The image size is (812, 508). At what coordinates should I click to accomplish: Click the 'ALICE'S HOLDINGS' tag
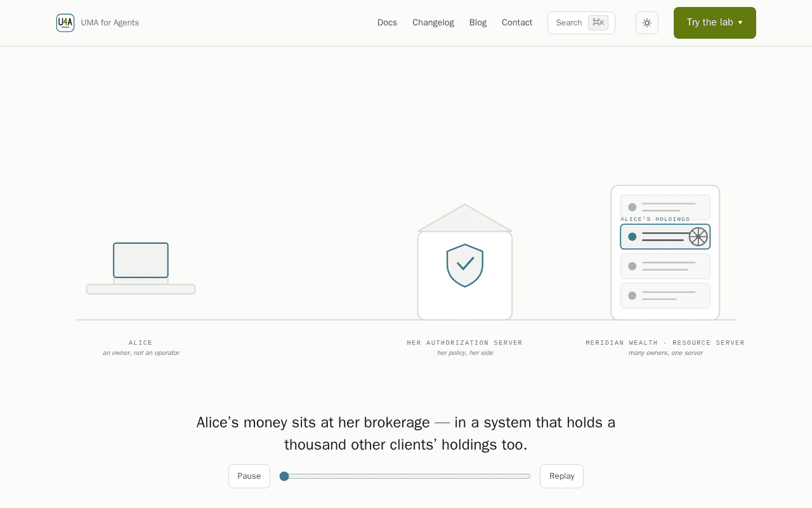(655, 219)
